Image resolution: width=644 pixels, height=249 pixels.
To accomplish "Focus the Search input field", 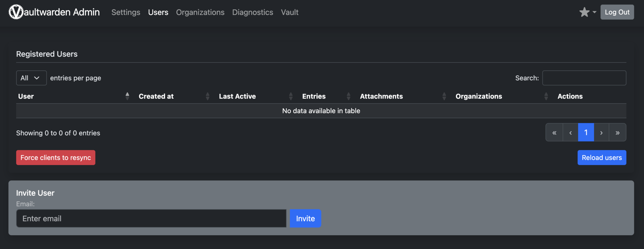I will click(x=584, y=78).
